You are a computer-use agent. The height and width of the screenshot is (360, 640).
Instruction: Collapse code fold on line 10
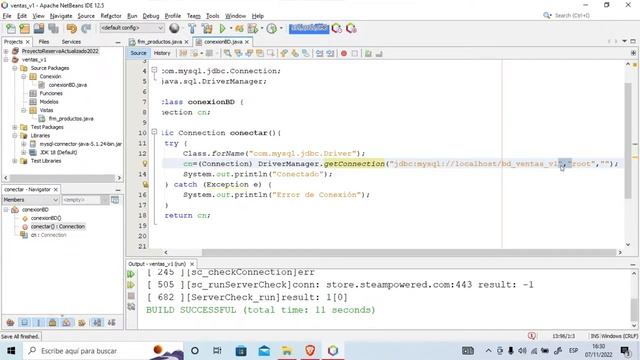tap(154, 132)
